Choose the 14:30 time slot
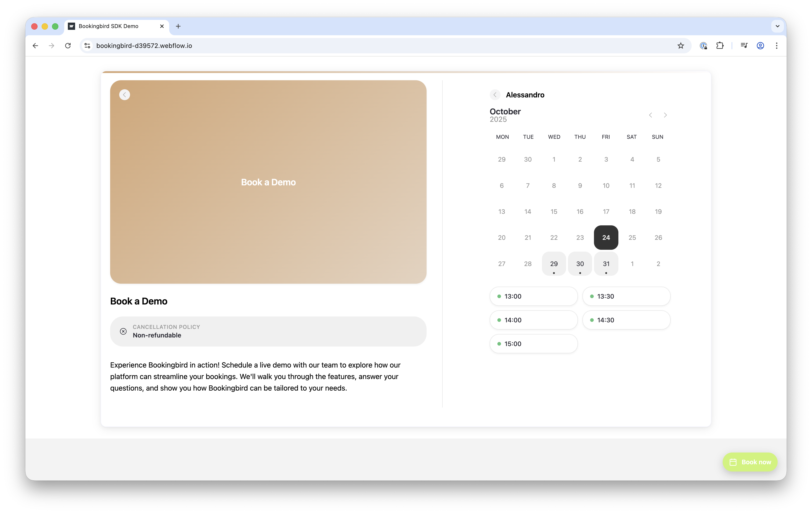 626,320
